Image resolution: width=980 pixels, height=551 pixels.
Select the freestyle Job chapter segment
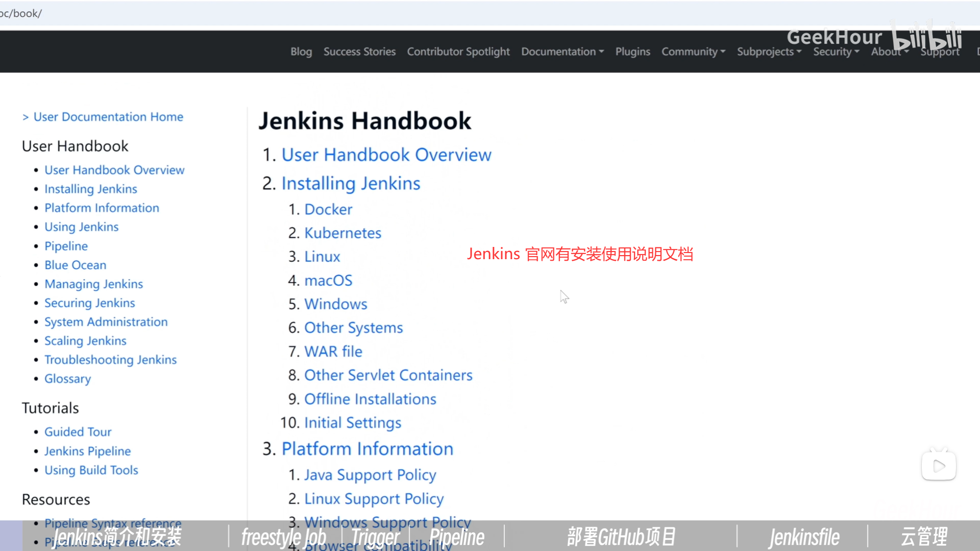(283, 537)
